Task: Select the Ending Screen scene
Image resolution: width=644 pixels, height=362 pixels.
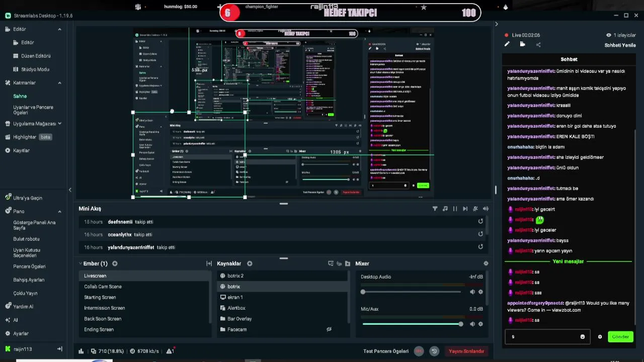Action: pos(144,329)
